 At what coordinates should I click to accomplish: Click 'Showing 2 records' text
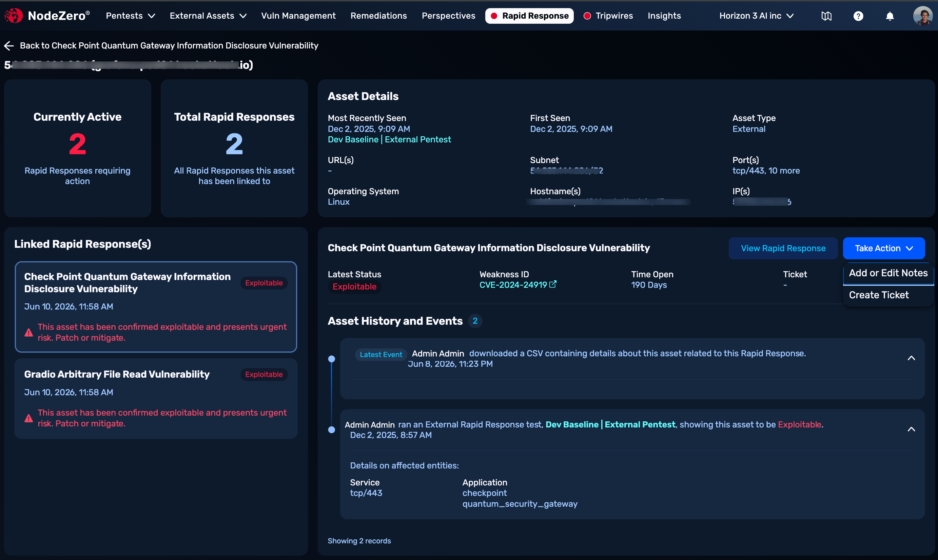359,541
